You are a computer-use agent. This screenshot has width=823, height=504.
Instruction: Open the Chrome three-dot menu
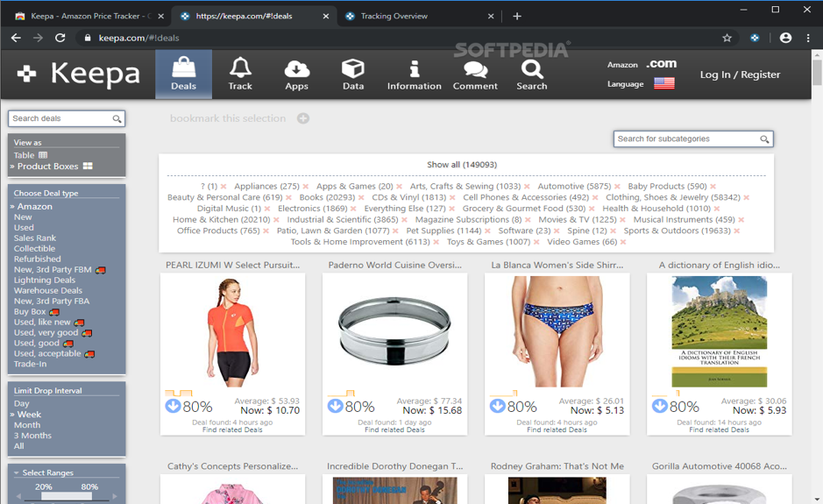[808, 38]
